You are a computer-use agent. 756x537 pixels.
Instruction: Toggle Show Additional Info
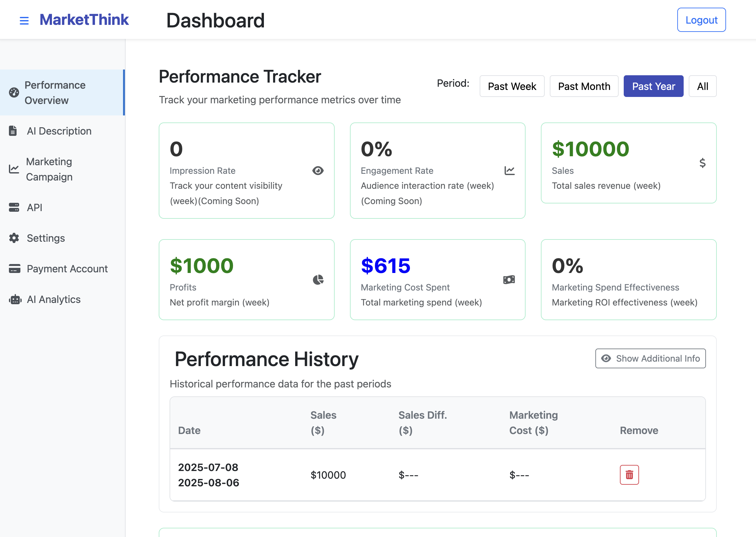pyautogui.click(x=650, y=358)
